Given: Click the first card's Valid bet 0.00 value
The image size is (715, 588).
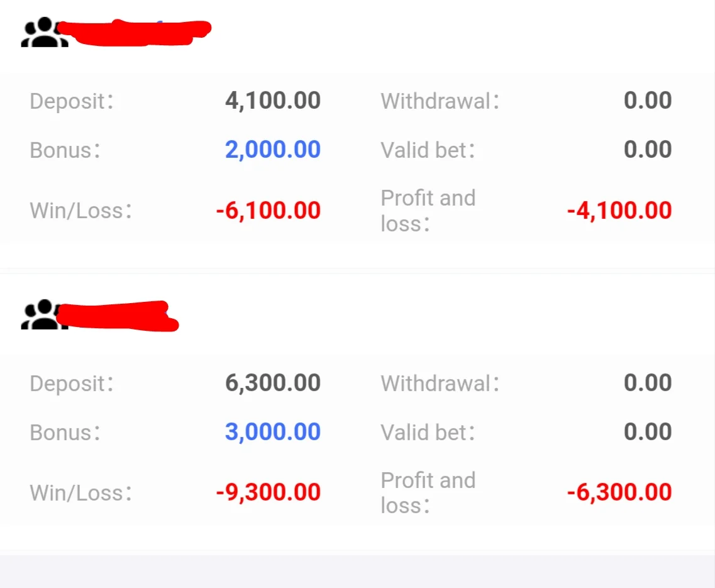Looking at the screenshot, I should pos(648,150).
